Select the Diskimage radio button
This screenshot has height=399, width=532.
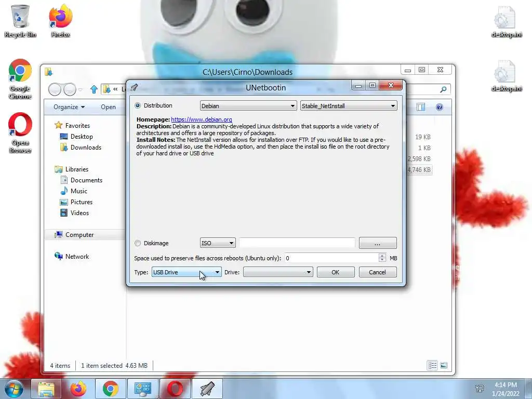point(137,243)
